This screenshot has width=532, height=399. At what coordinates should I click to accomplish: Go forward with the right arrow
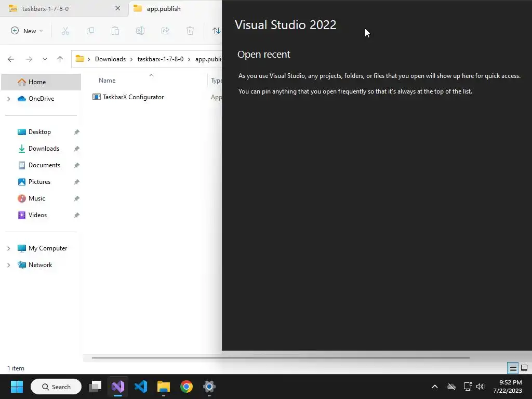point(29,59)
